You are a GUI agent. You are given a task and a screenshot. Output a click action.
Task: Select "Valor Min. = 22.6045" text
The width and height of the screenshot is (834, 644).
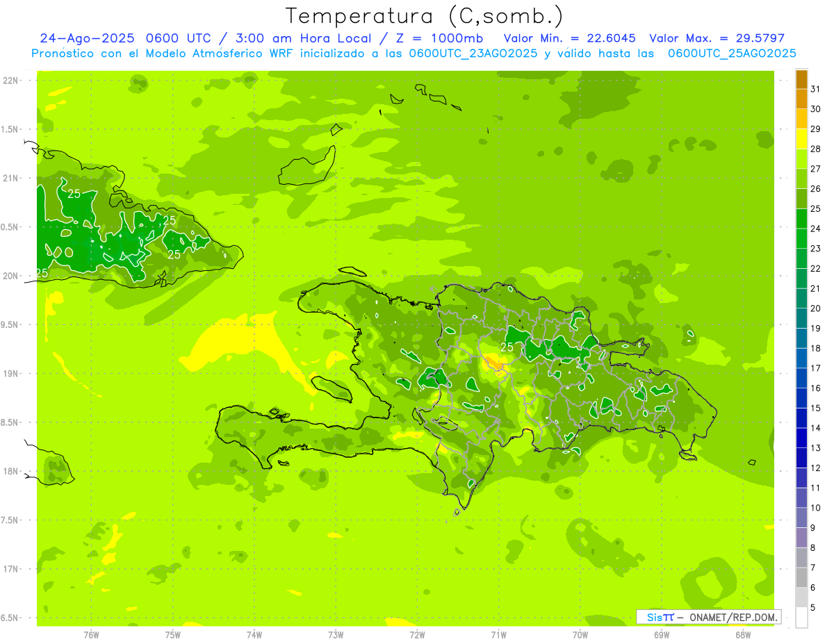tap(570, 38)
